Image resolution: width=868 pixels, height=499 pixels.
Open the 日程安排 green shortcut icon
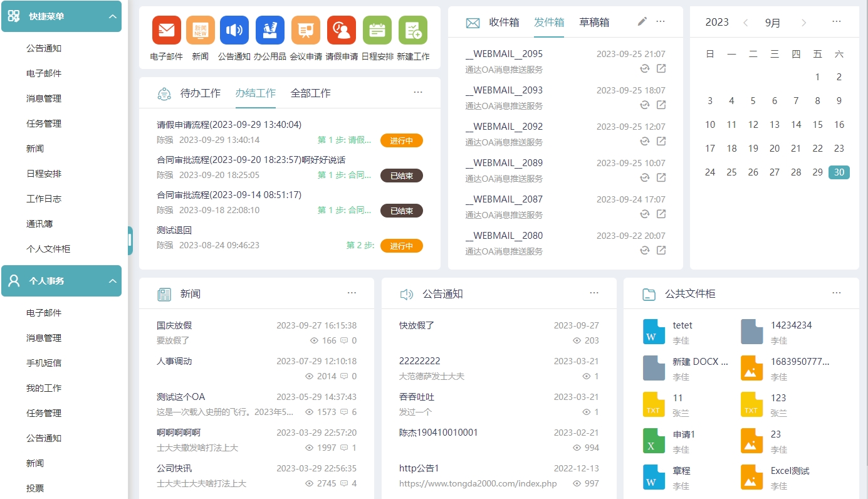click(x=377, y=30)
